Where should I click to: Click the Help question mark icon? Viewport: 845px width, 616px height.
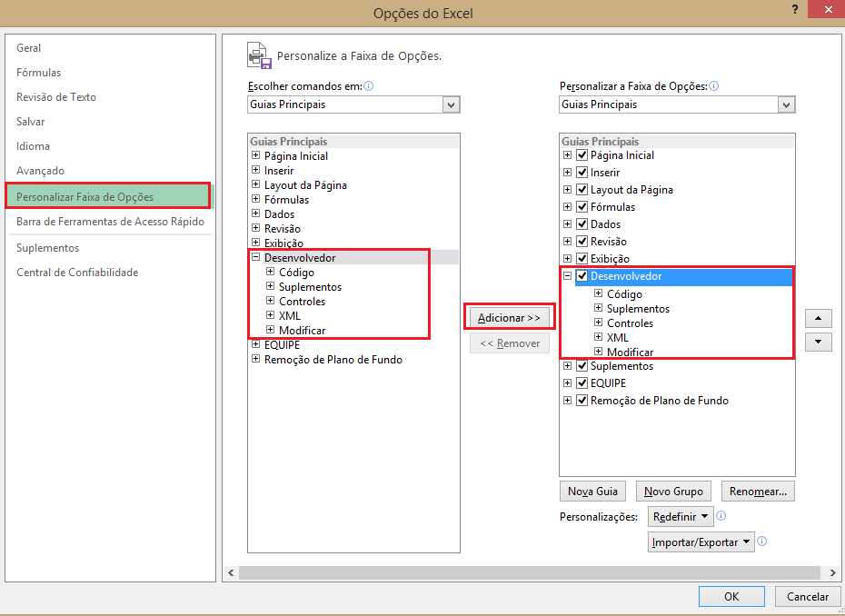(x=795, y=9)
